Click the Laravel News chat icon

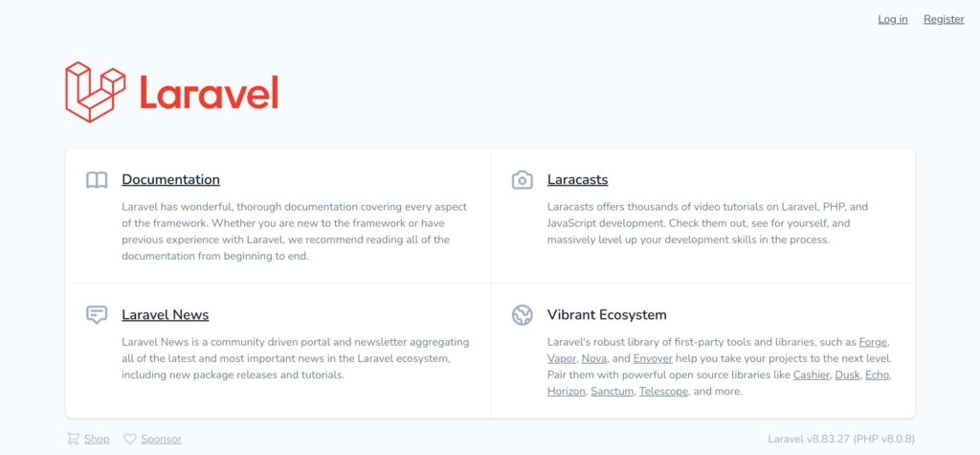click(x=97, y=315)
